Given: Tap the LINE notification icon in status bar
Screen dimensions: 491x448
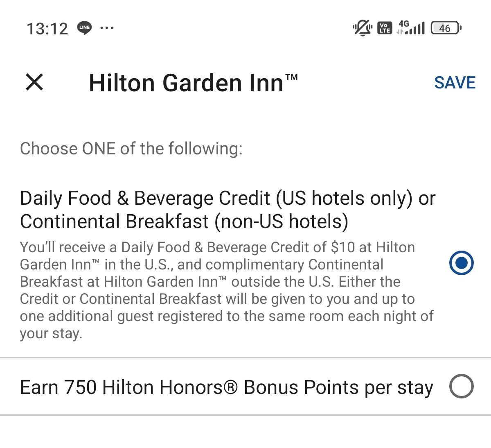Looking at the screenshot, I should [x=84, y=28].
